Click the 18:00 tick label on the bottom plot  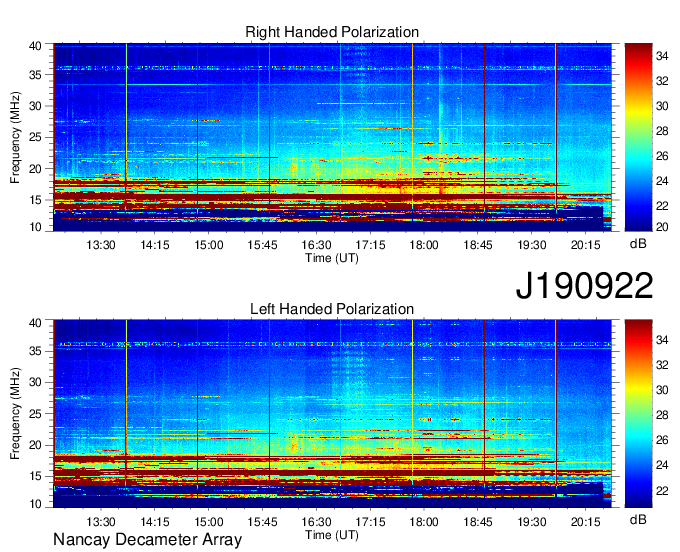point(424,522)
